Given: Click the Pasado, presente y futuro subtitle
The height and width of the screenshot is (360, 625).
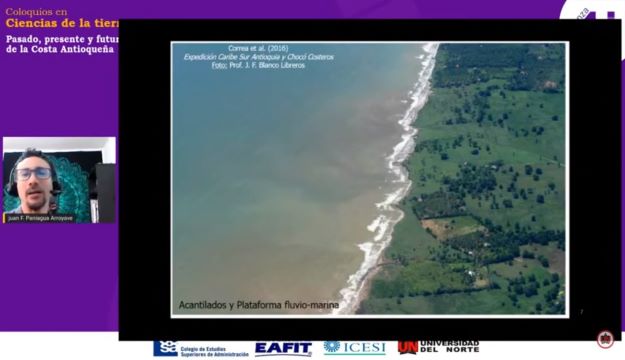Looking at the screenshot, I should point(62,39).
